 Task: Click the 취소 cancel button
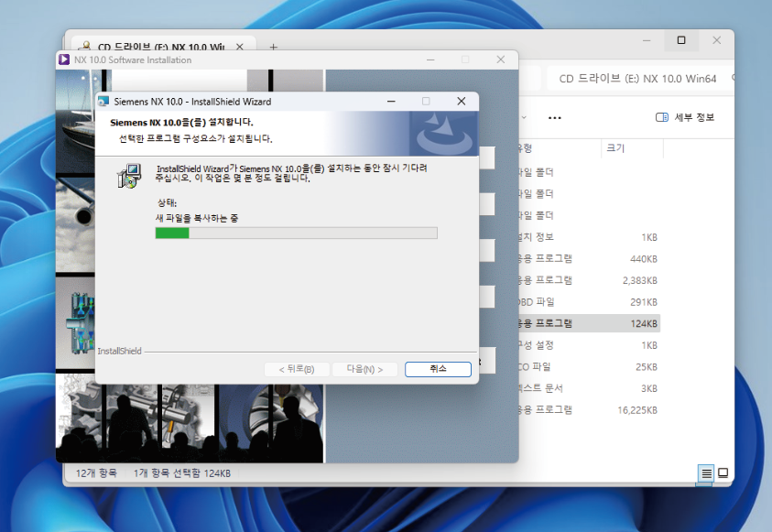click(438, 369)
